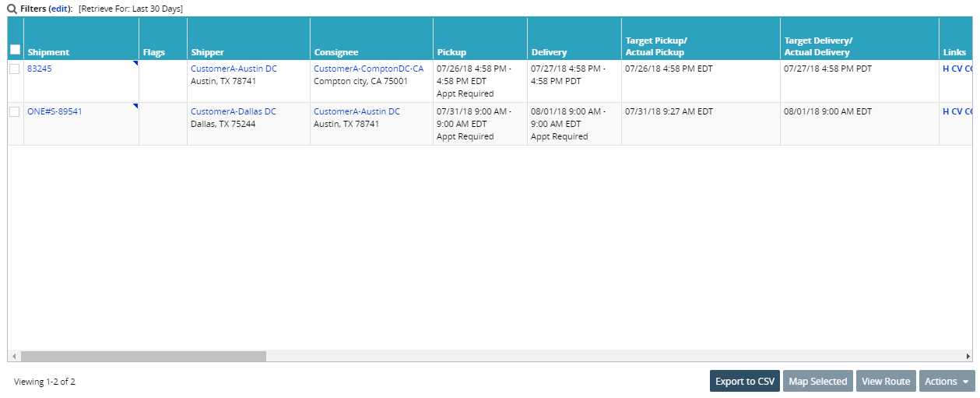Click the Map Selected button
Viewport: 980px width, 398px height.
click(x=817, y=381)
